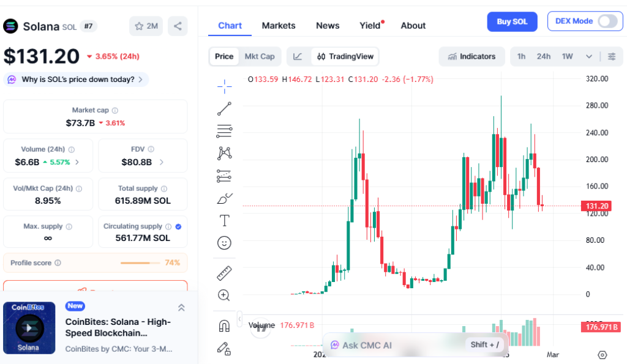Click the Profile score progress bar
This screenshot has width=627, height=364.
(135, 263)
